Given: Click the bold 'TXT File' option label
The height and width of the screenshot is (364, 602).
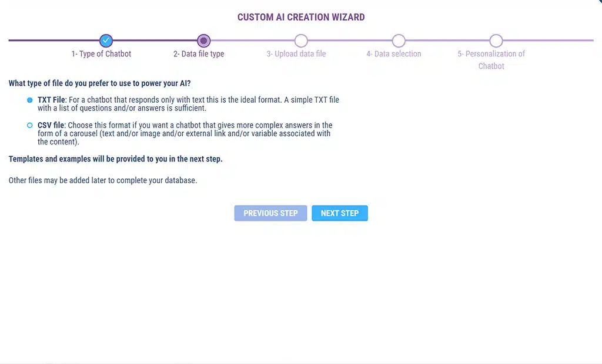Looking at the screenshot, I should (x=51, y=100).
